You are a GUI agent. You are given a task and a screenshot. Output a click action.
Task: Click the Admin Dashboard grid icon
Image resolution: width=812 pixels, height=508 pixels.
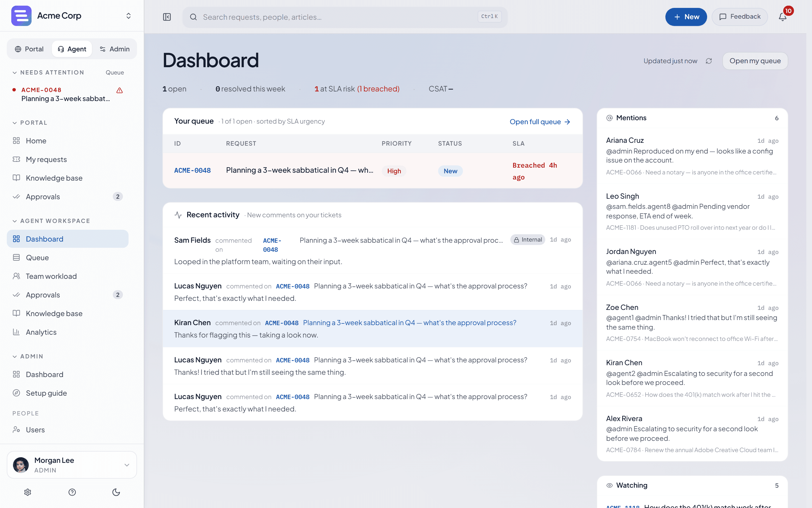16,374
